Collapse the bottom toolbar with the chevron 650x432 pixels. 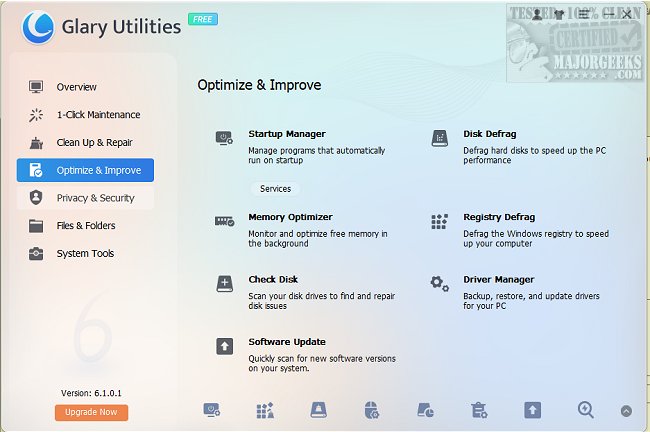(626, 411)
